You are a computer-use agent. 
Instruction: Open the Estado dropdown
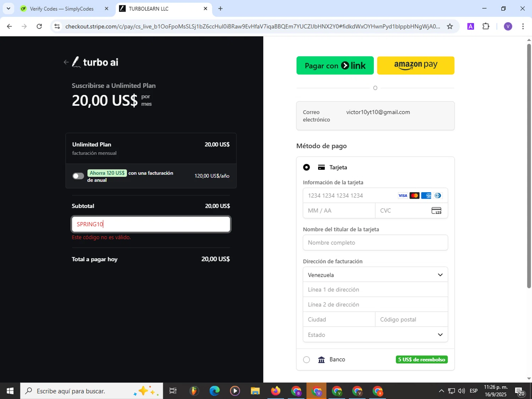click(x=375, y=335)
